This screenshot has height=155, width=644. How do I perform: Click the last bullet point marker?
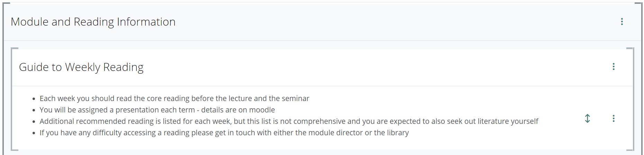pos(34,133)
